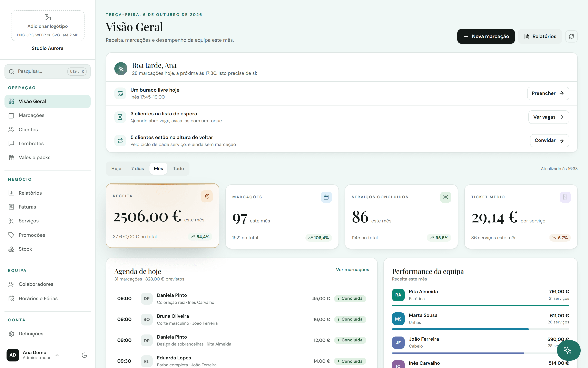588x368 pixels.
Task: Click the refresh icon next to Relatórios
Action: click(571, 36)
